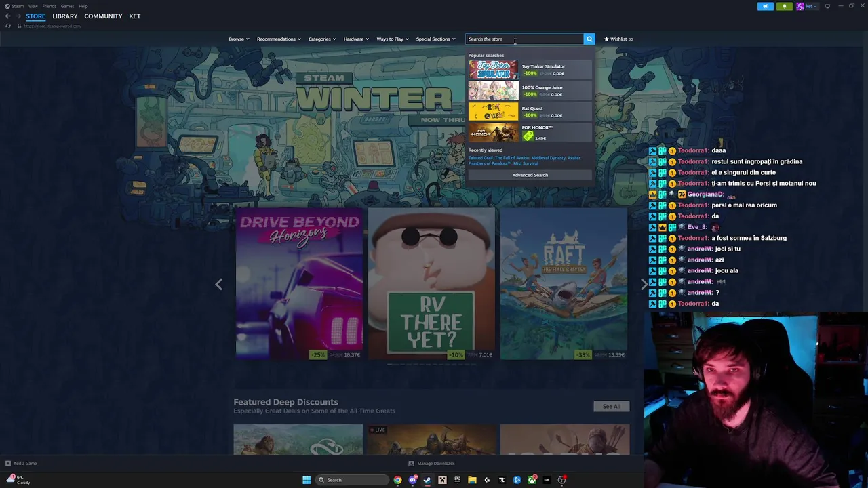Viewport: 868px width, 488px height.
Task: Select FOR HONOR search suggestion
Action: pos(530,133)
